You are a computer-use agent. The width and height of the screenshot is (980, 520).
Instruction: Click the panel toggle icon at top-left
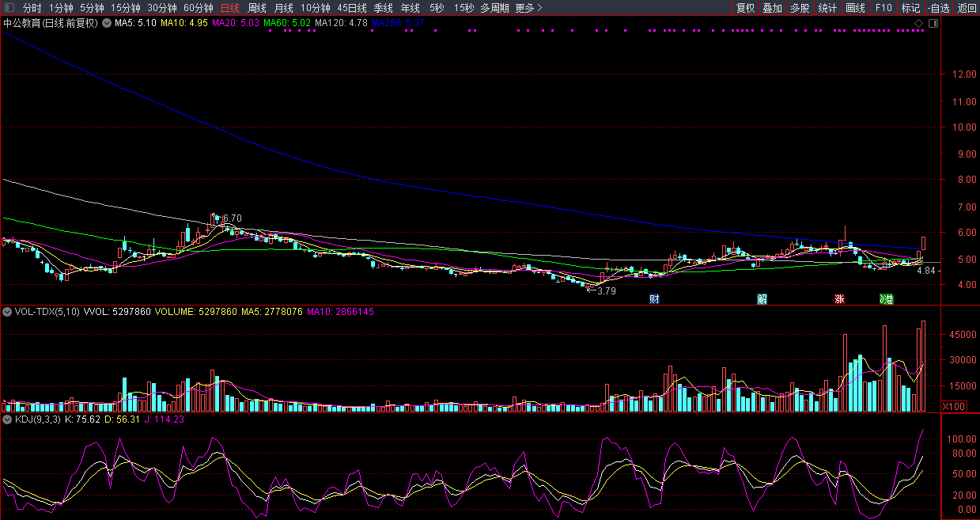click(x=9, y=8)
